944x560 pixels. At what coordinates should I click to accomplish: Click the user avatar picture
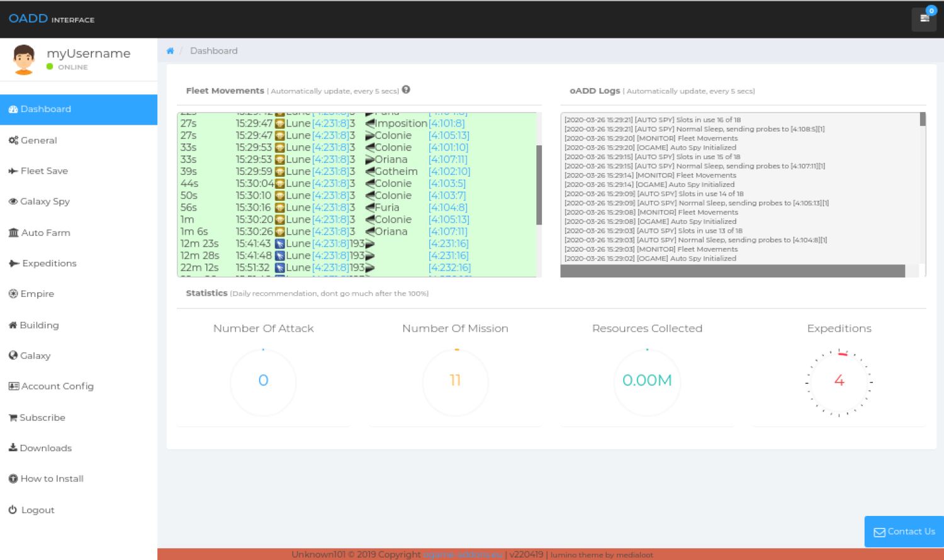(x=24, y=60)
